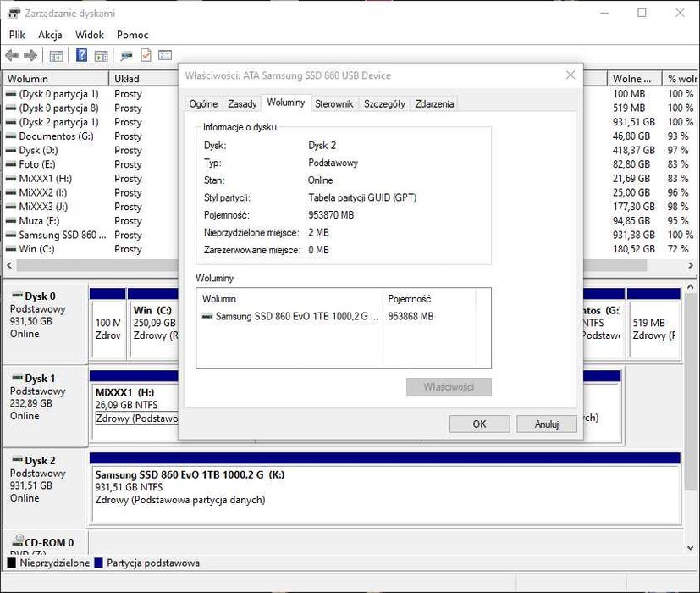Screen dimensions: 700x593
Task: Select the CD-ROM 0 drive icon
Action: 18,540
